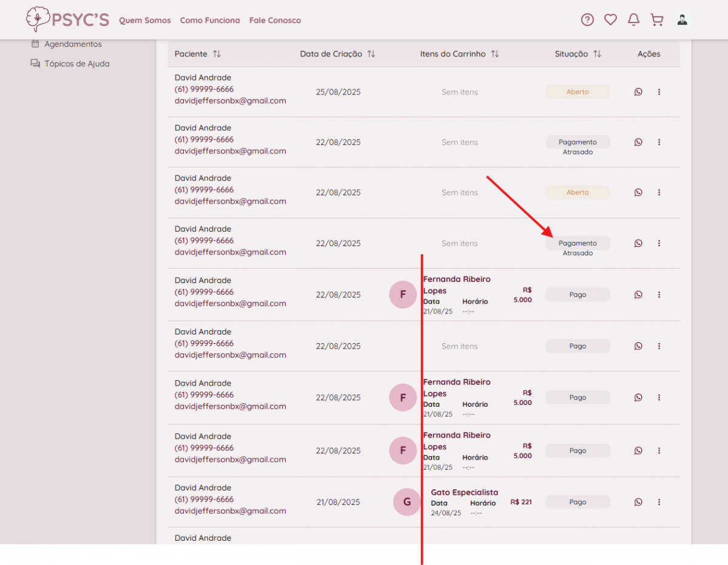Open three-dot menu in Gato Especialista row
728x565 pixels.
[x=659, y=502]
